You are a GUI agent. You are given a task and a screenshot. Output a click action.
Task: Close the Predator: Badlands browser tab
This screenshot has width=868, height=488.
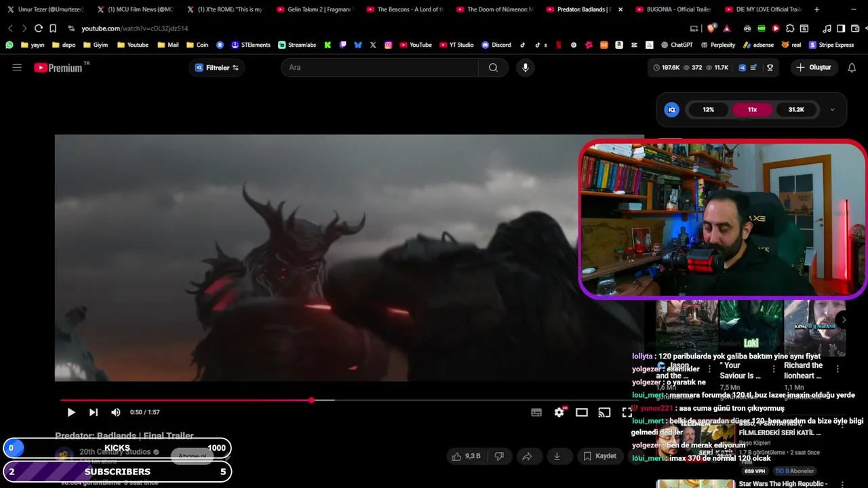click(620, 9)
